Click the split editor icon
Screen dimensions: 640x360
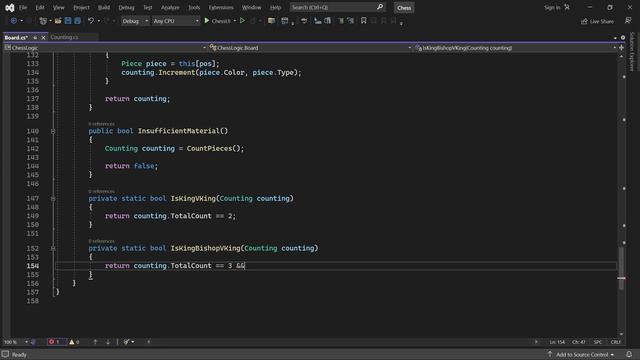621,48
